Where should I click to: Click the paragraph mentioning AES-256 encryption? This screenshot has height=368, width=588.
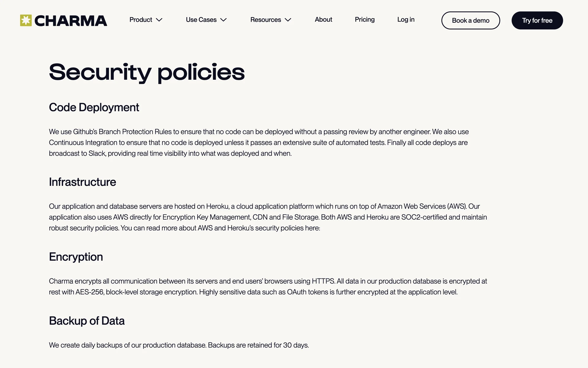pyautogui.click(x=268, y=286)
